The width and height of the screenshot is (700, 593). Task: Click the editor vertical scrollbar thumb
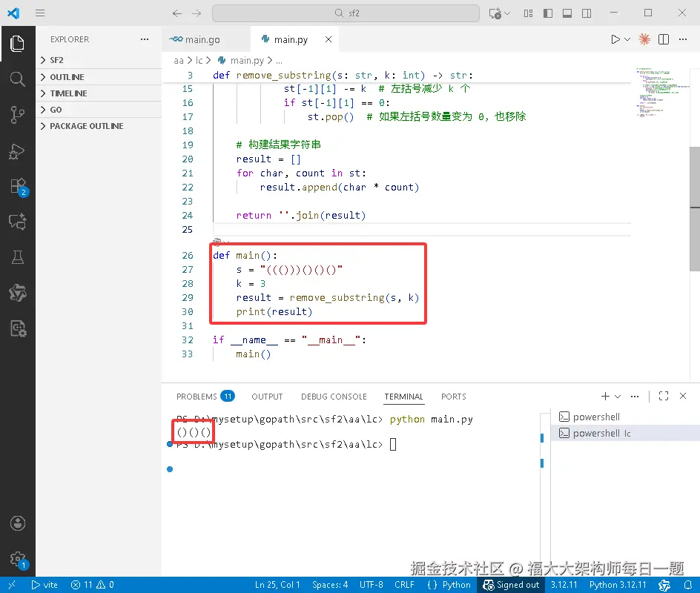(x=695, y=208)
